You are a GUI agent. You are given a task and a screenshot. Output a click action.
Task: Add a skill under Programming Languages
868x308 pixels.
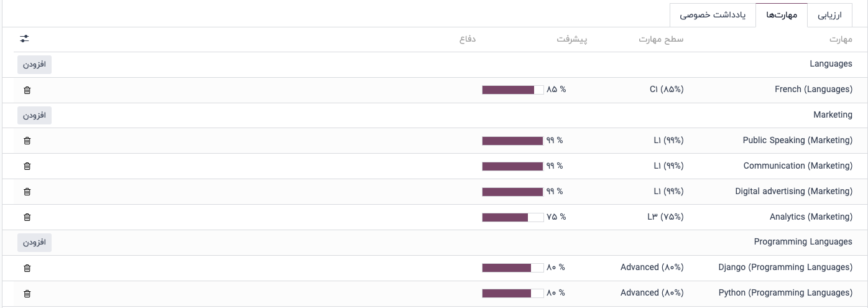(34, 242)
